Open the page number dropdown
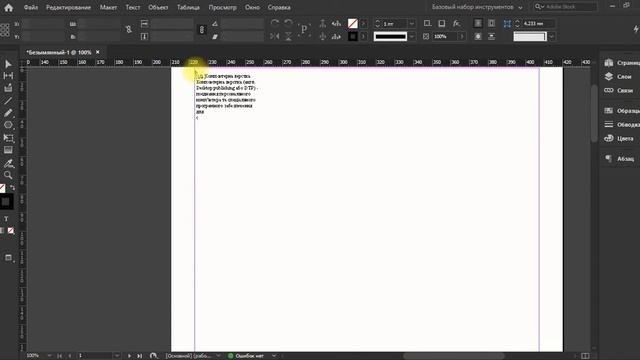The height and width of the screenshot is (360, 640). pos(117,356)
